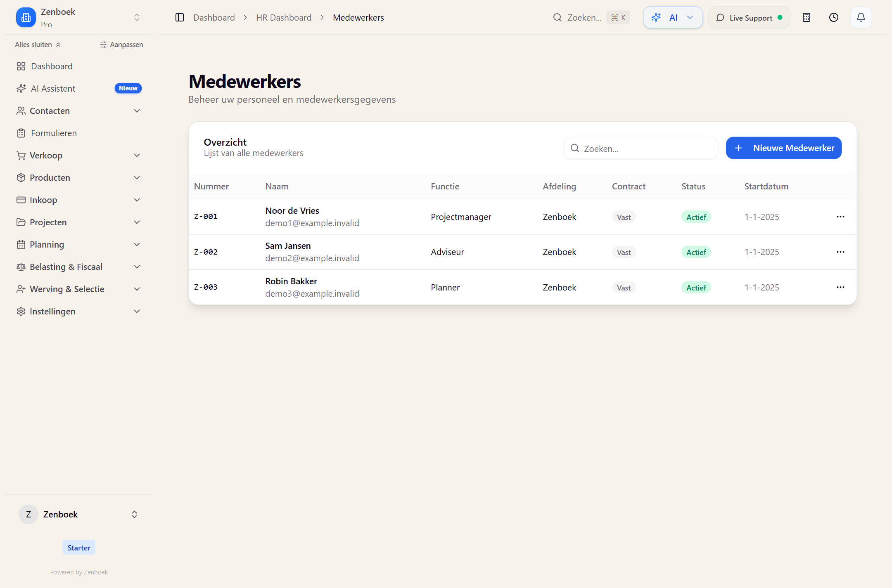Click Alles sluiten to collapse menus
This screenshot has width=892, height=588.
38,45
